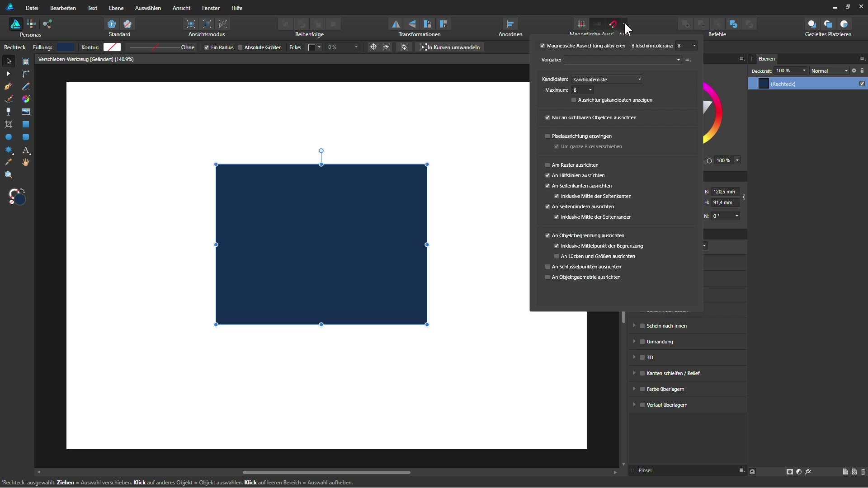Viewport: 868px width, 488px height.
Task: Open the Ebene menu
Action: click(x=116, y=8)
